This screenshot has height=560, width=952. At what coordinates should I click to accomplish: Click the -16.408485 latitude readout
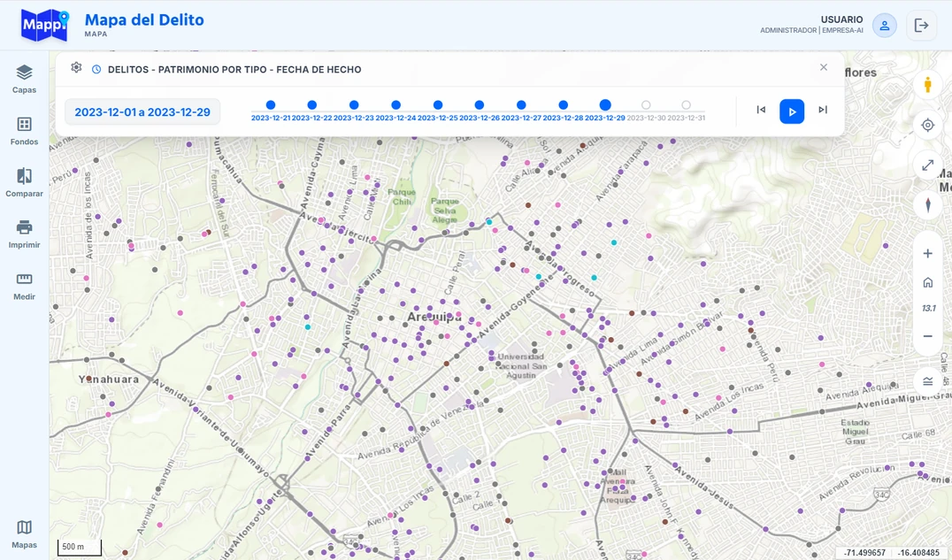point(918,553)
